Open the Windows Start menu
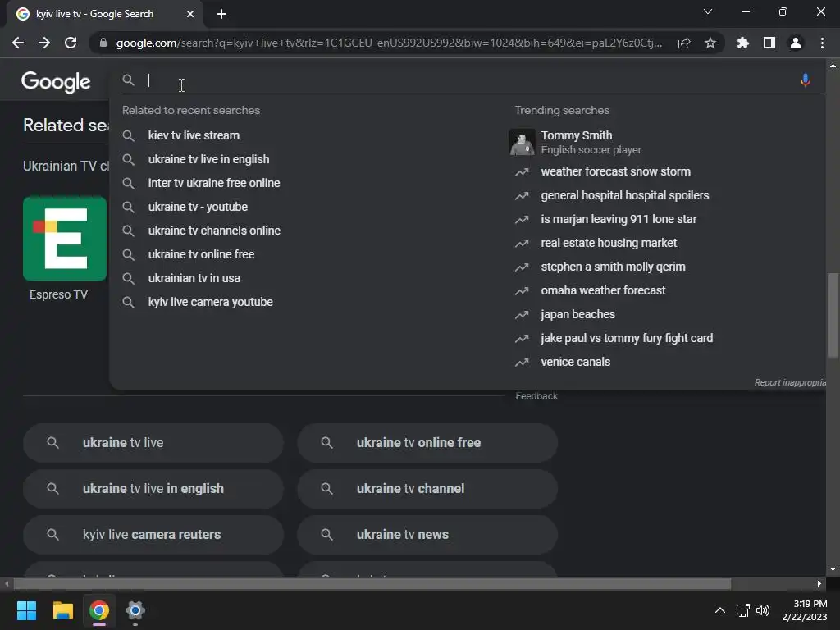 (x=26, y=610)
